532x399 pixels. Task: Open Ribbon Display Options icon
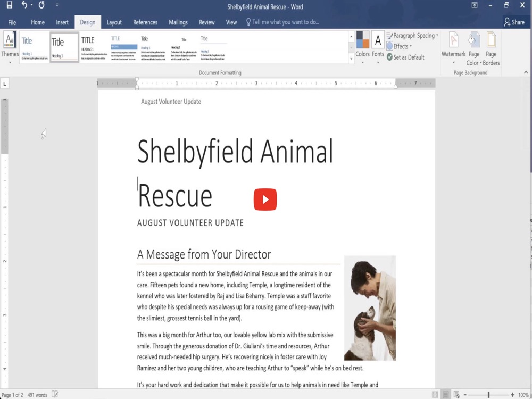coord(475,5)
